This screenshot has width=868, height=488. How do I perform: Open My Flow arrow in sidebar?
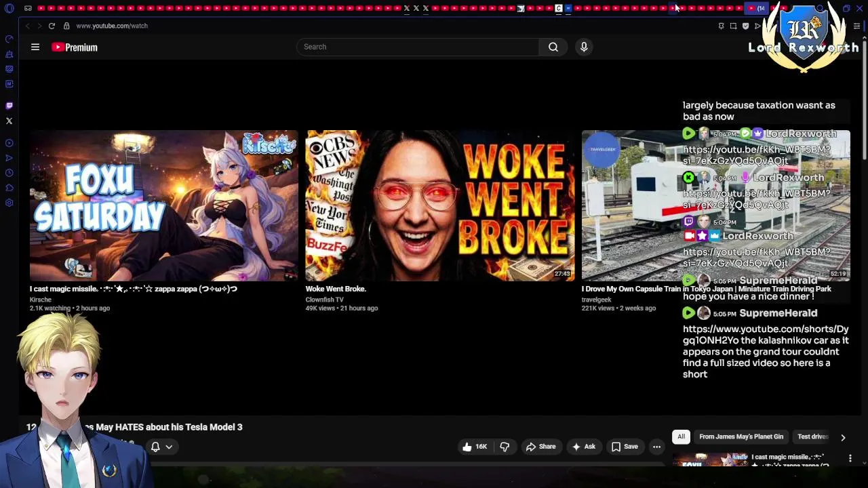(9, 158)
